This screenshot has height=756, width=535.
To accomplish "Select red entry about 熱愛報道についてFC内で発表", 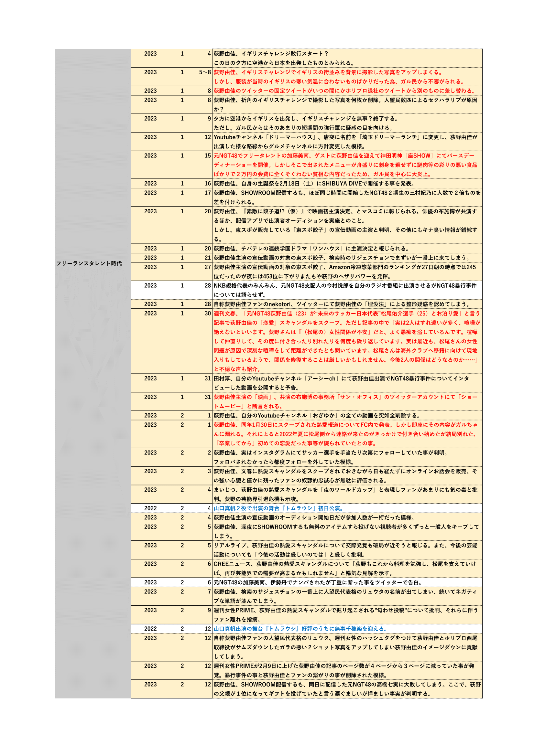I will [x=347, y=434].
